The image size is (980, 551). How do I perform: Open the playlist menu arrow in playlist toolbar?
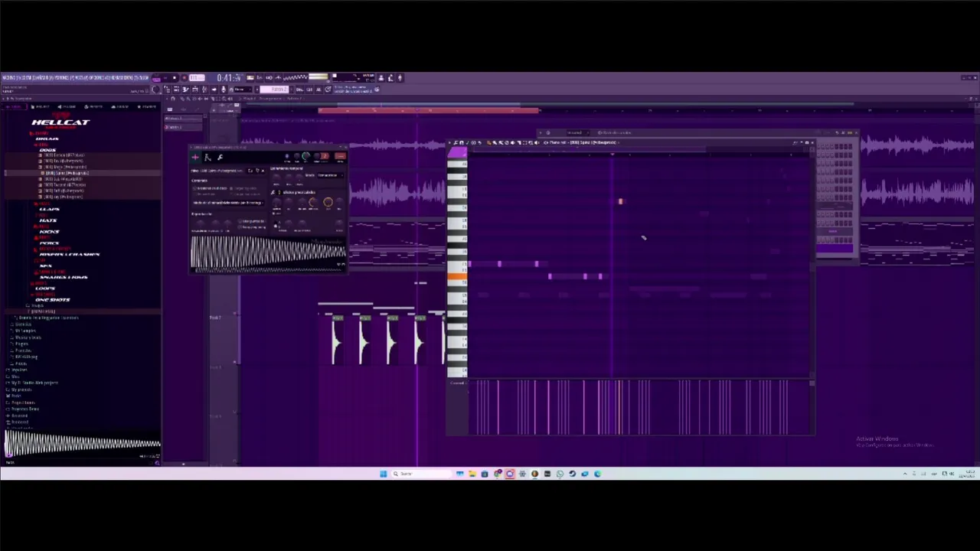(x=167, y=99)
